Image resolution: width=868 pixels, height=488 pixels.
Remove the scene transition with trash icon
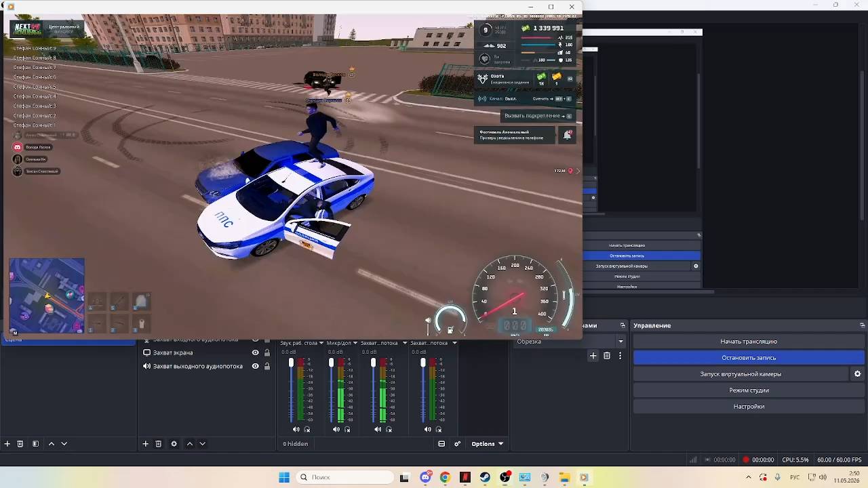point(607,356)
